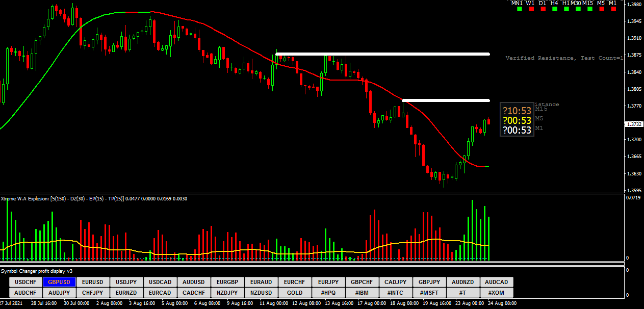This screenshot has height=309, width=644.
Task: Click the upper white resistance line
Action: pyautogui.click(x=382, y=54)
